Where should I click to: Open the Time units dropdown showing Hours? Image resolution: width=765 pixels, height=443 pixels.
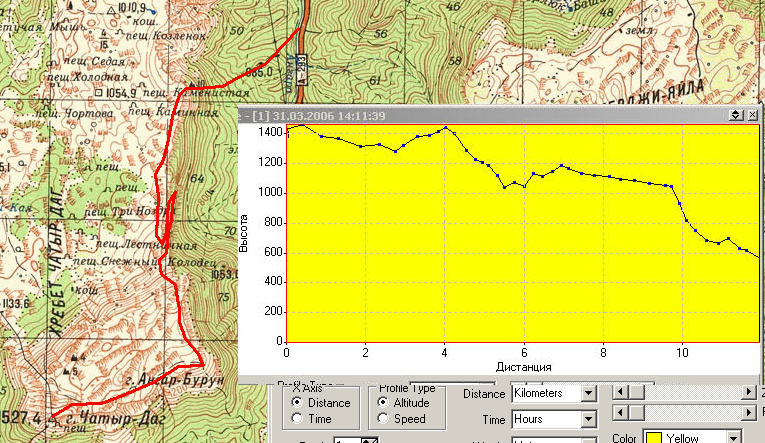(554, 419)
